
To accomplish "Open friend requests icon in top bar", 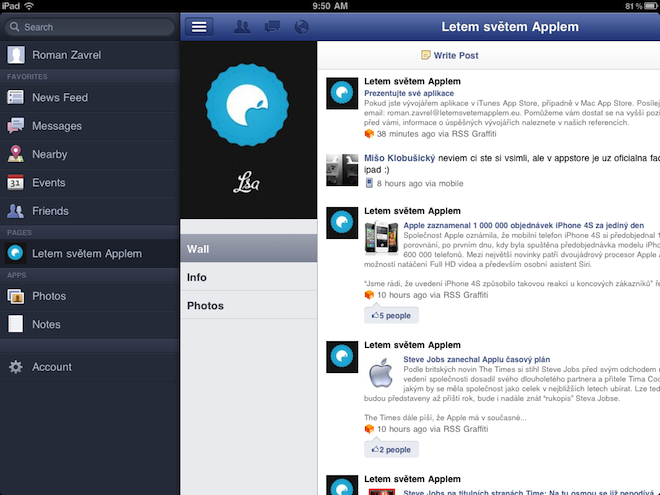I will click(242, 27).
